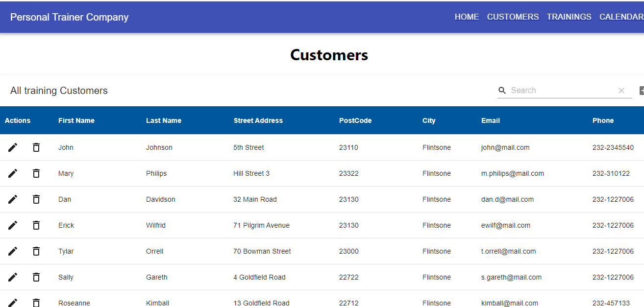The width and height of the screenshot is (644, 307).
Task: Clear the search field with X
Action: pyautogui.click(x=621, y=91)
